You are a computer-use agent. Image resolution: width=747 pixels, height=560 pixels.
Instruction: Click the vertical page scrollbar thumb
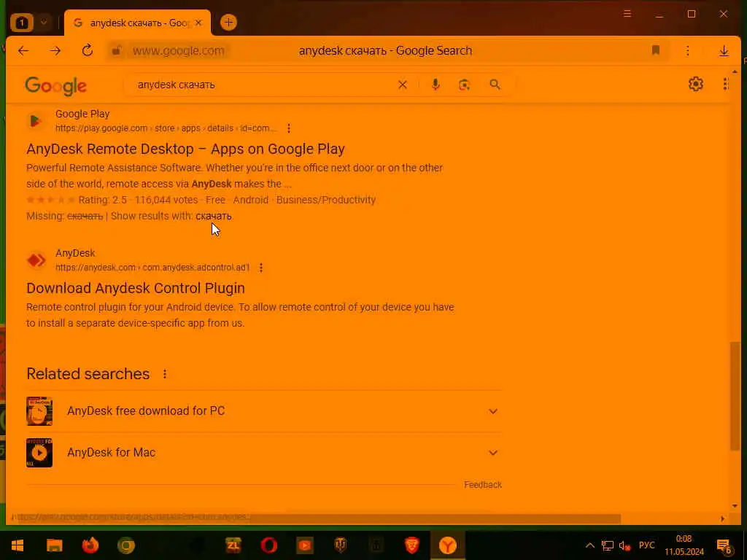point(735,396)
